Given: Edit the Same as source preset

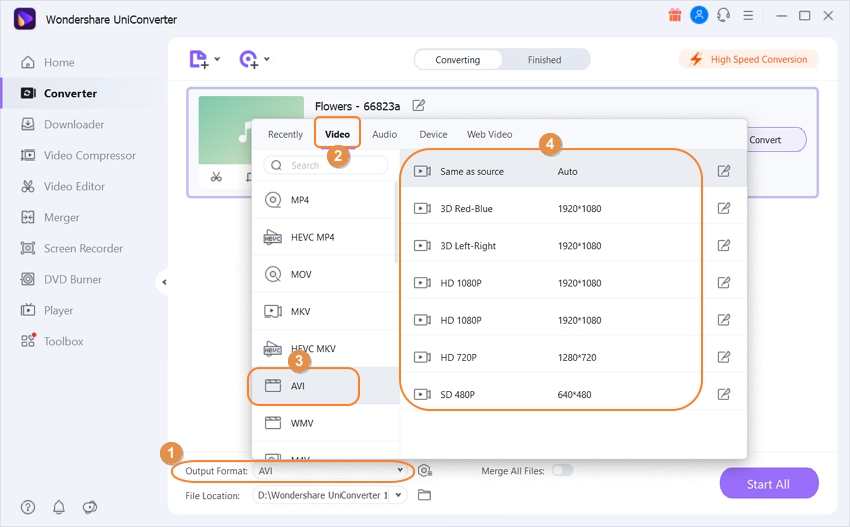Looking at the screenshot, I should click(x=723, y=171).
